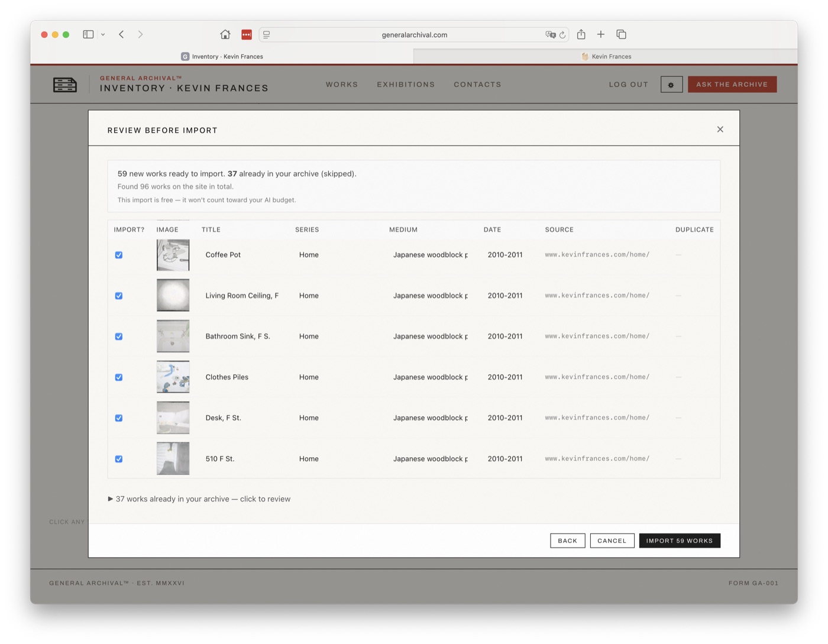Click the Clothes Piles title text
828x644 pixels.
tap(227, 377)
